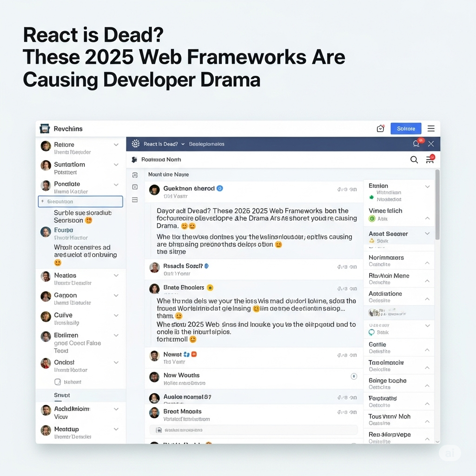Click the filter icon beside Routmpd Norh
The width and height of the screenshot is (476, 476).
tap(430, 159)
